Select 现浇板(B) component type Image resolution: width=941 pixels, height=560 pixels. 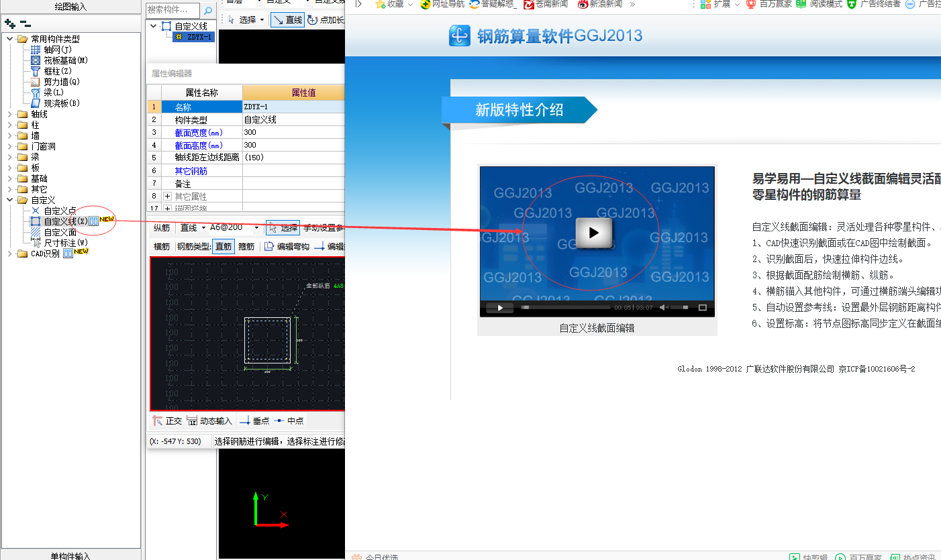tap(62, 103)
